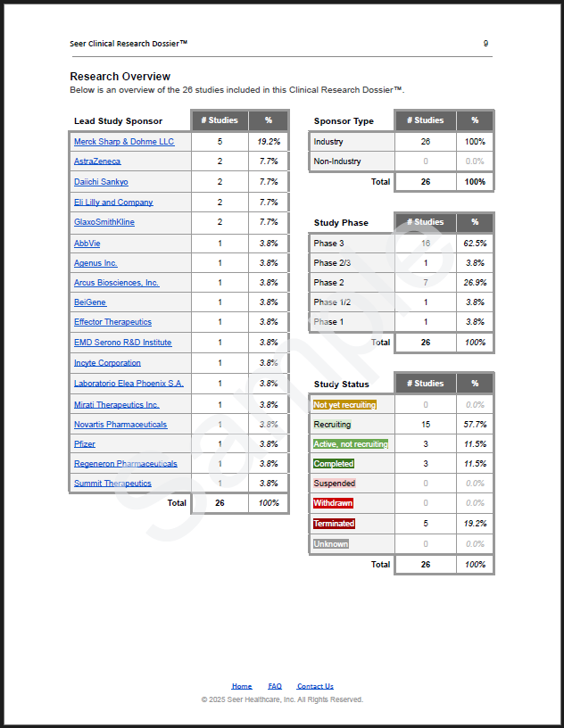Click the Agenus Inc. link

95,263
